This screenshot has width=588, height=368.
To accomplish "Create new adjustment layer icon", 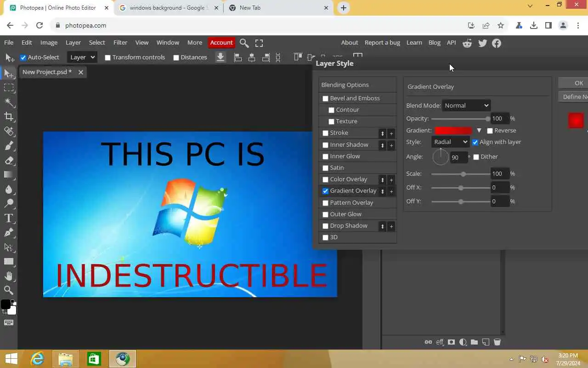I will point(463,342).
